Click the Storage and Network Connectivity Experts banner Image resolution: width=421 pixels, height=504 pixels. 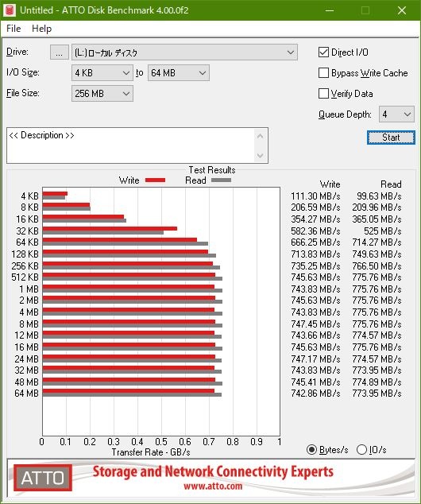coord(213,472)
